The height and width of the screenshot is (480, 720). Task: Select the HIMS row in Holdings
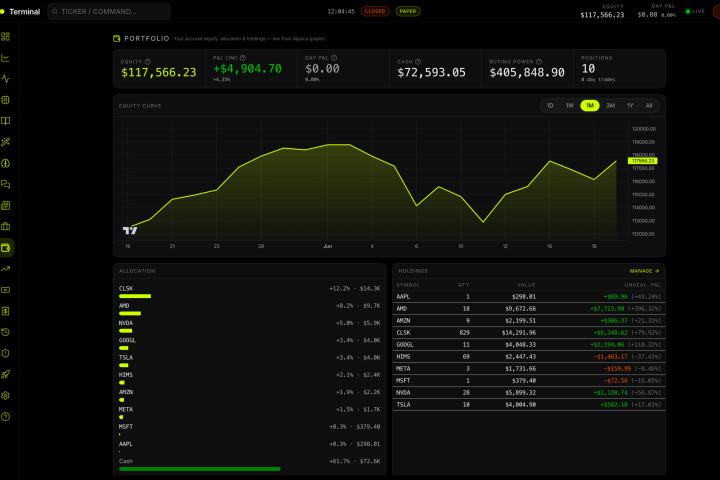coord(529,356)
